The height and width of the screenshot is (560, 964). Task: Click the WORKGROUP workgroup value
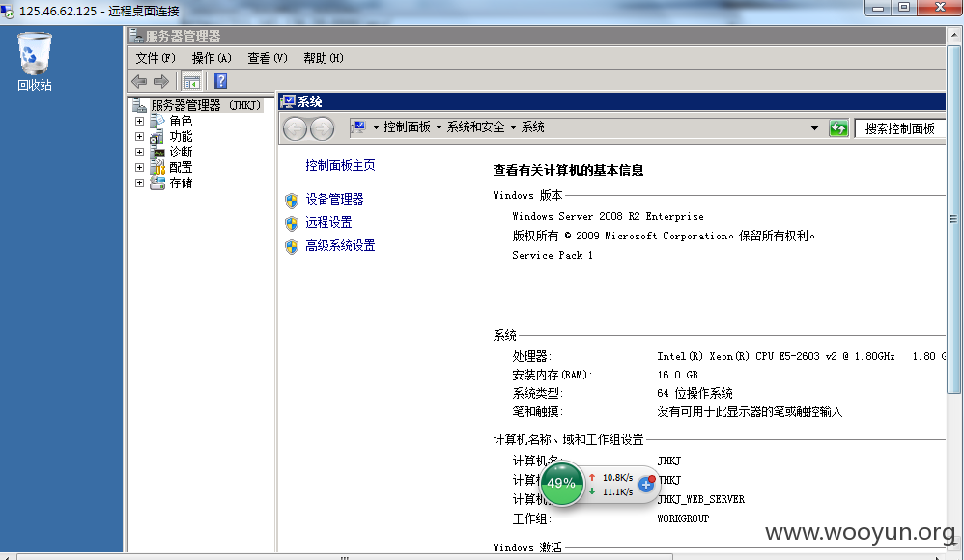[683, 518]
